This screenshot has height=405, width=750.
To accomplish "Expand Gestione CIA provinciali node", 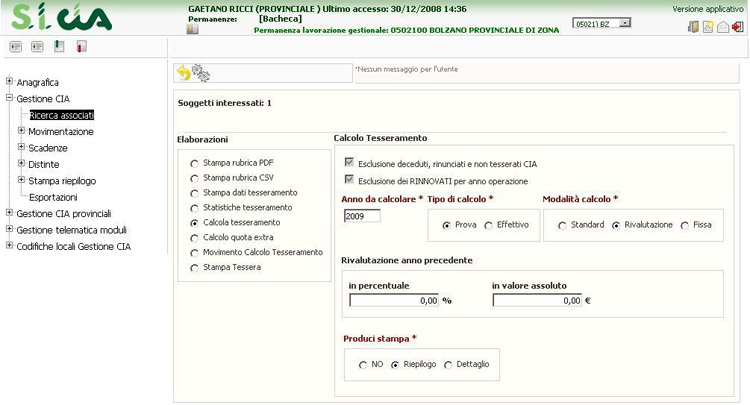I will tap(9, 213).
